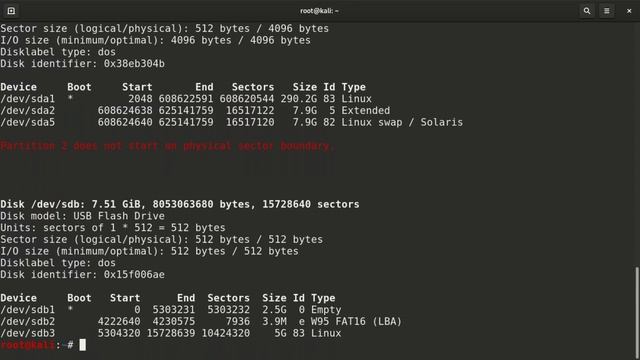Click the 4230575 end sector value
640x360 pixels.
click(x=174, y=322)
